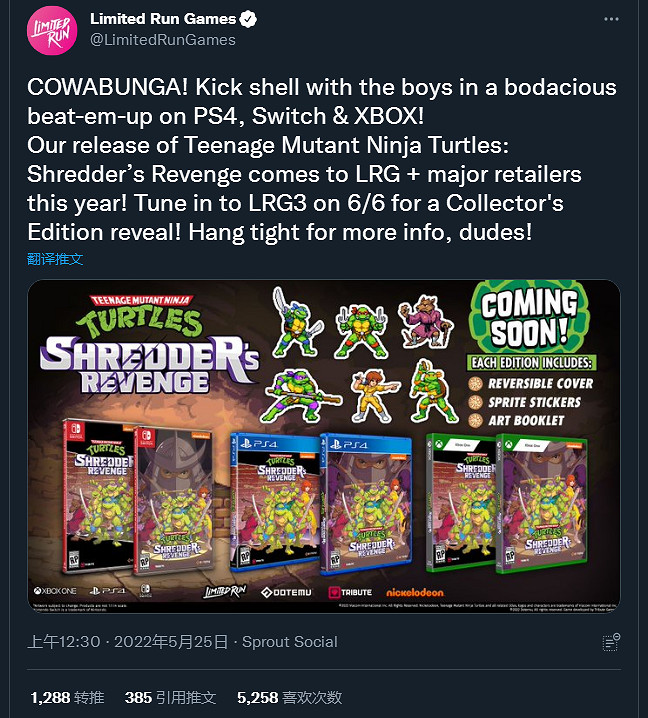Open the @LimitedRunGames handle link
The height and width of the screenshot is (718, 648).
(163, 40)
